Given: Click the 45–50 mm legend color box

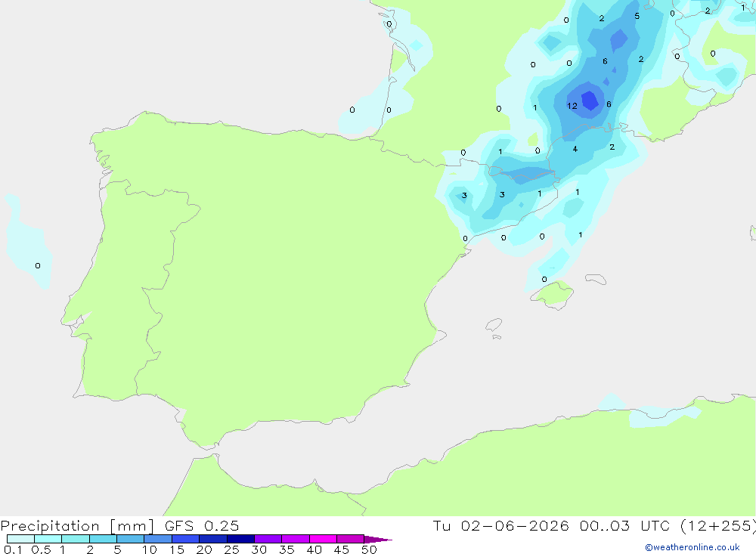Looking at the screenshot, I should pyautogui.click(x=350, y=539).
